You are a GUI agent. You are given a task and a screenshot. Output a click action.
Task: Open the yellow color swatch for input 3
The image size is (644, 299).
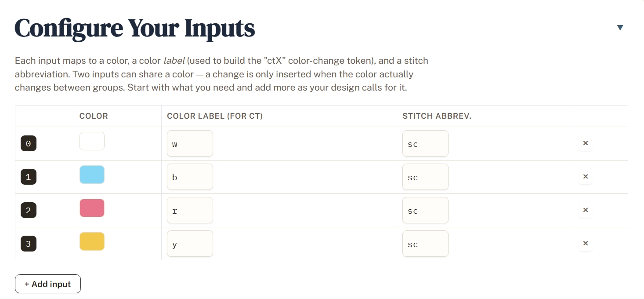pos(92,241)
